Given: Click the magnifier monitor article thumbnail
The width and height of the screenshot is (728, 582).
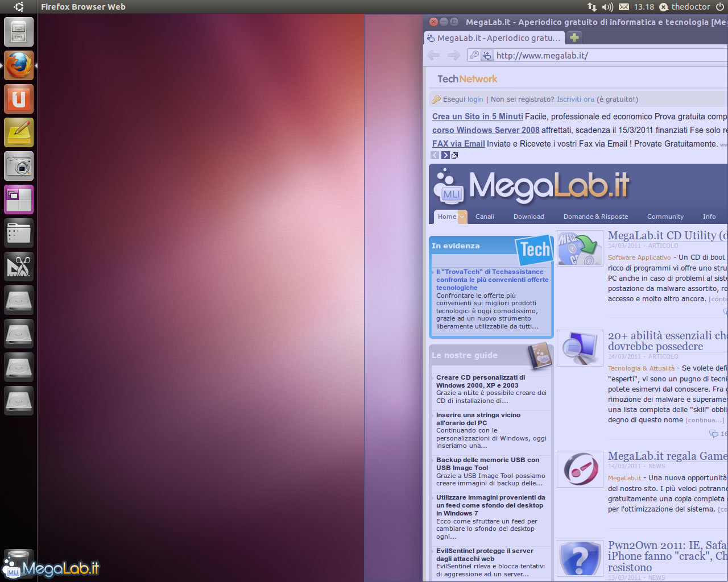Looking at the screenshot, I should click(x=580, y=348).
